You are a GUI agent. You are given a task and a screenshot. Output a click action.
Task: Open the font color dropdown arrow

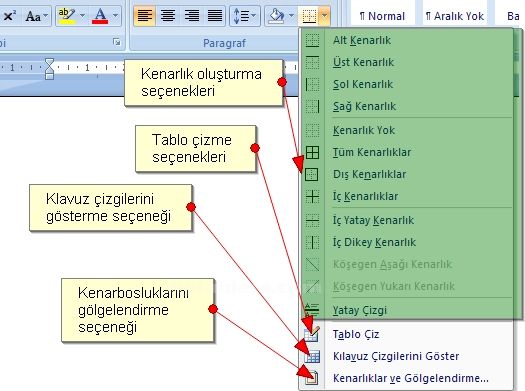click(115, 16)
